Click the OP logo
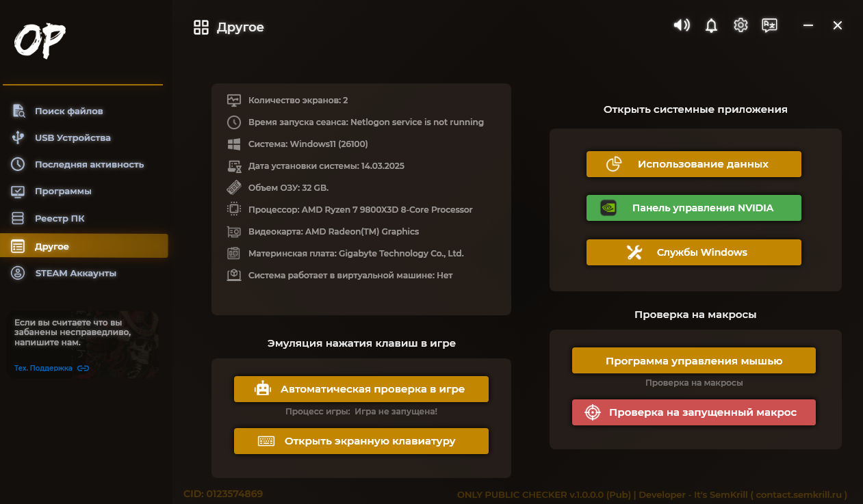This screenshot has height=504, width=863. pyautogui.click(x=40, y=42)
